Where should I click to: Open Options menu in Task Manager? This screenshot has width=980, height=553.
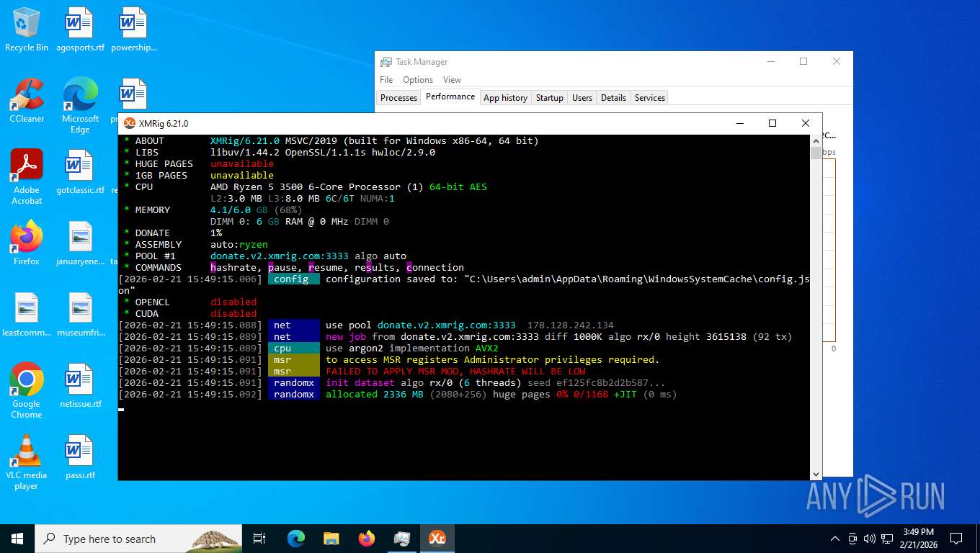[x=418, y=80]
